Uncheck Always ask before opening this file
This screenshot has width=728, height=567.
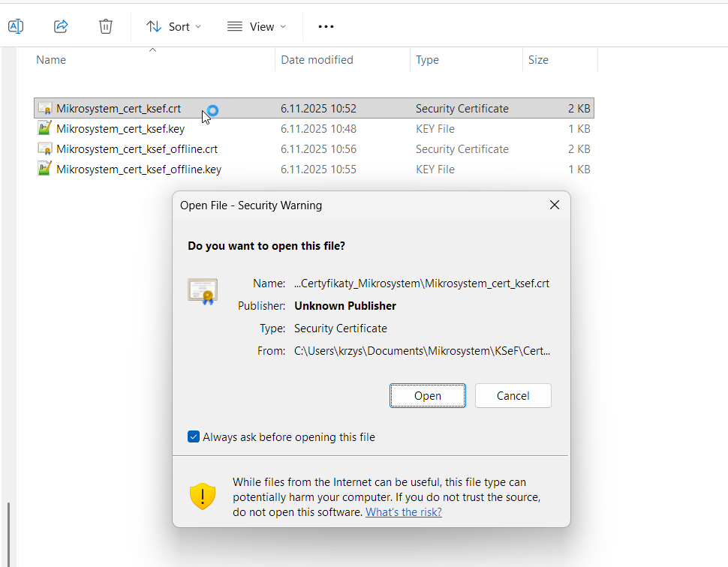(194, 437)
